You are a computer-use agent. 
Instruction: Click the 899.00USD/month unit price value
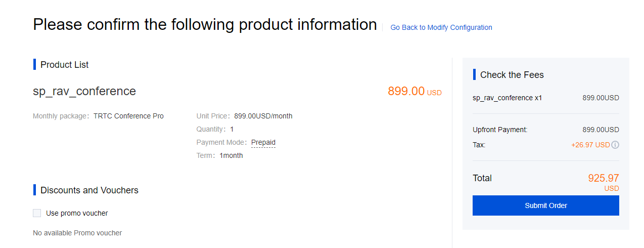click(x=263, y=116)
